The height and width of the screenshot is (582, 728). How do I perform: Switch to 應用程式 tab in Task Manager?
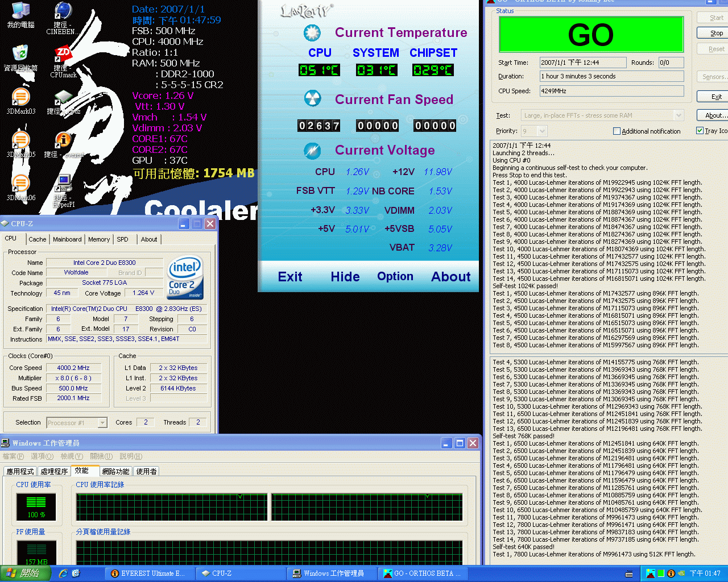tap(20, 471)
